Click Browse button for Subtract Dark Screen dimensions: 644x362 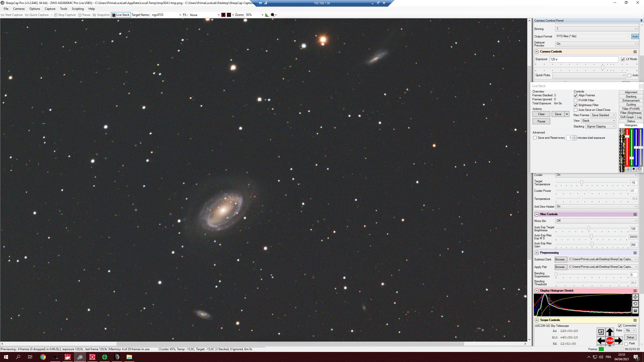click(x=561, y=260)
